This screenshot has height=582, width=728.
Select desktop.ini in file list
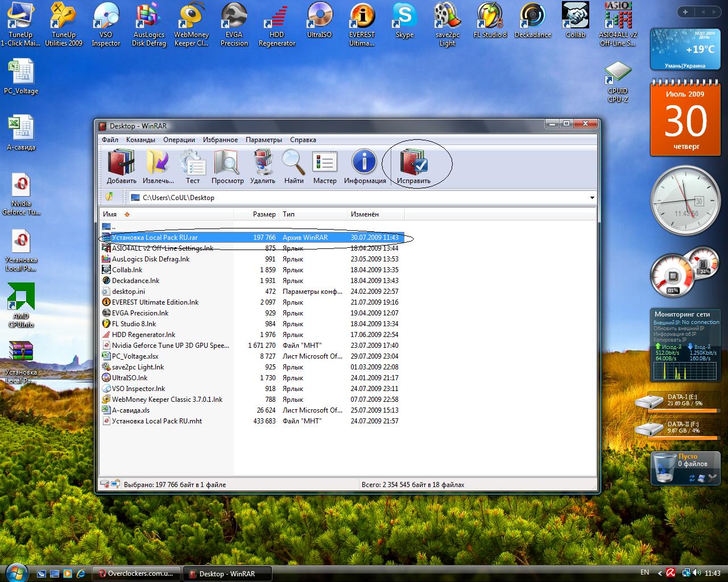[252, 292]
